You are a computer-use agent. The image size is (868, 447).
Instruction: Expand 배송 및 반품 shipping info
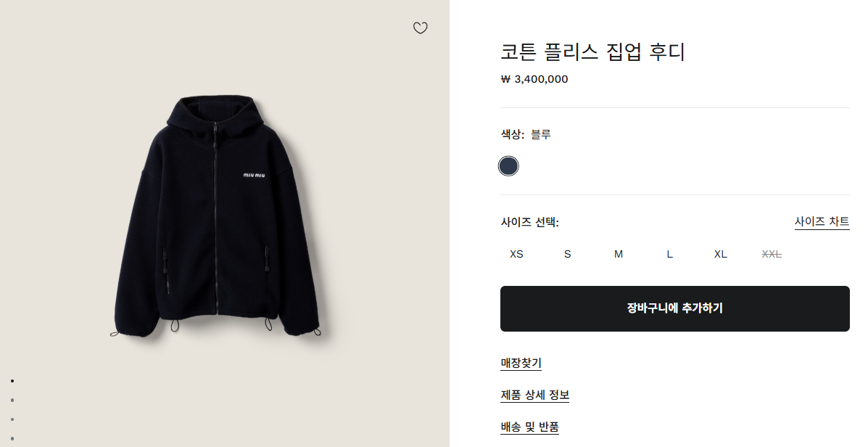[529, 427]
